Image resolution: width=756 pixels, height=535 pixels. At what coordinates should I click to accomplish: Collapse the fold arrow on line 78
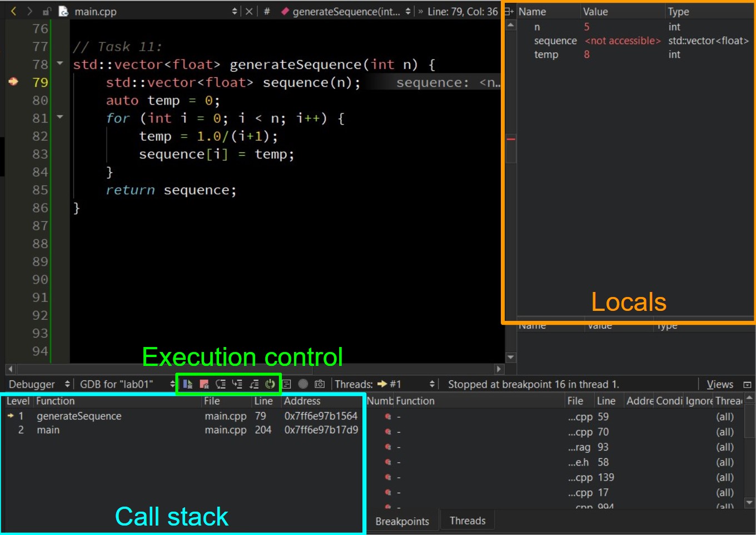click(x=60, y=63)
